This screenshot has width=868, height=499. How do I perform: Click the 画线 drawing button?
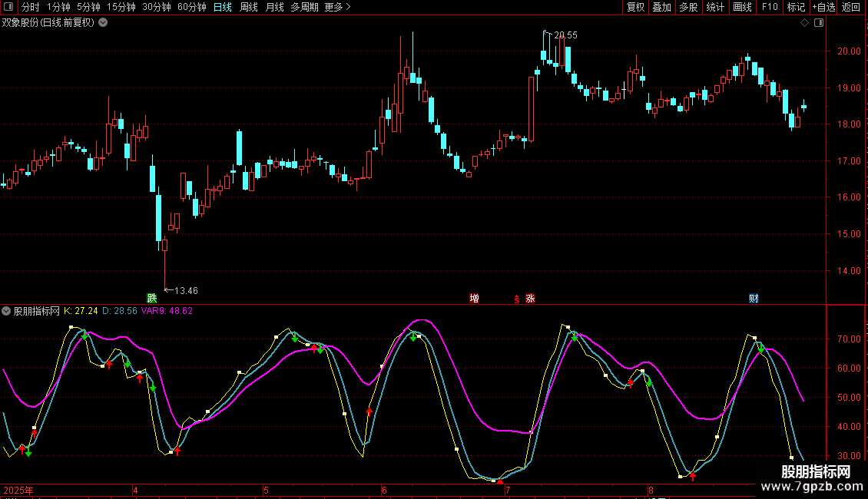[x=742, y=7]
